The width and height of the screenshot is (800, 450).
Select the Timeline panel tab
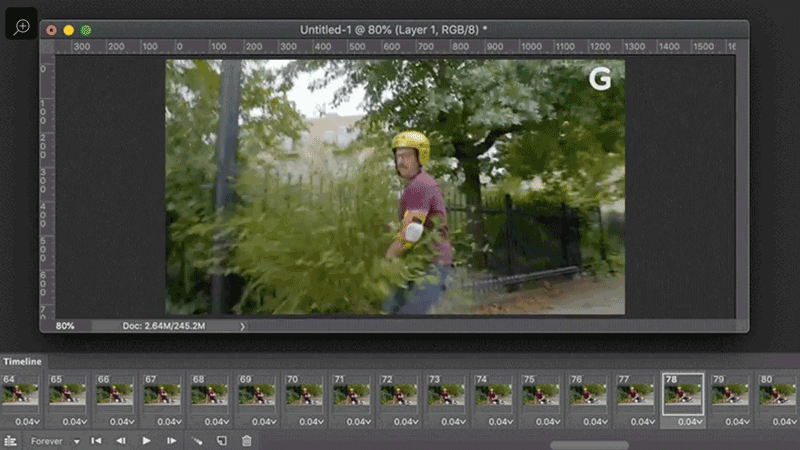(x=22, y=360)
